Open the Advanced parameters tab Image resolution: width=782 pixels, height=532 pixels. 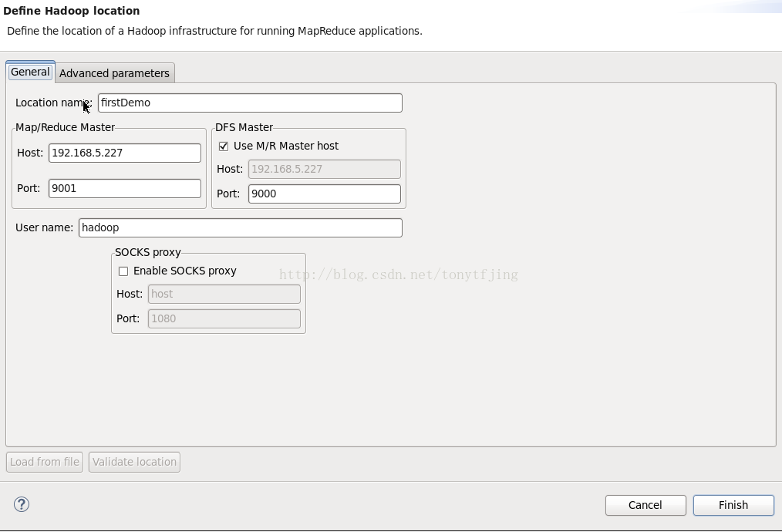click(x=115, y=73)
